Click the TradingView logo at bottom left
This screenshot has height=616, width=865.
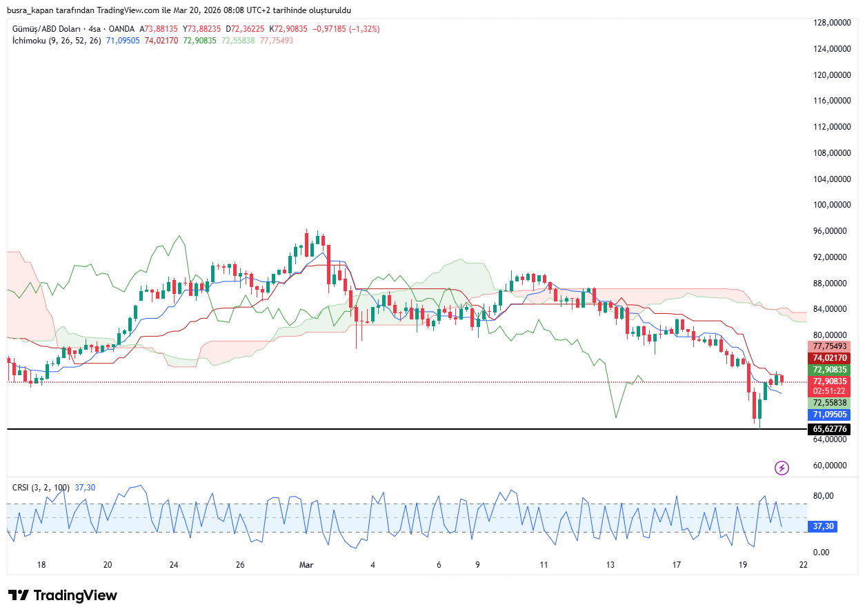tap(63, 595)
